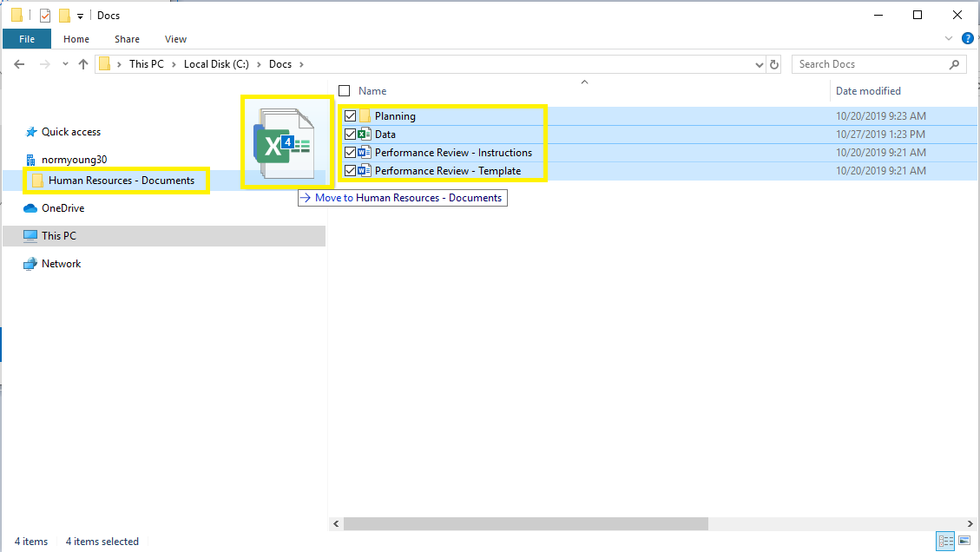Switch to Large icons view icon

pos(964,541)
